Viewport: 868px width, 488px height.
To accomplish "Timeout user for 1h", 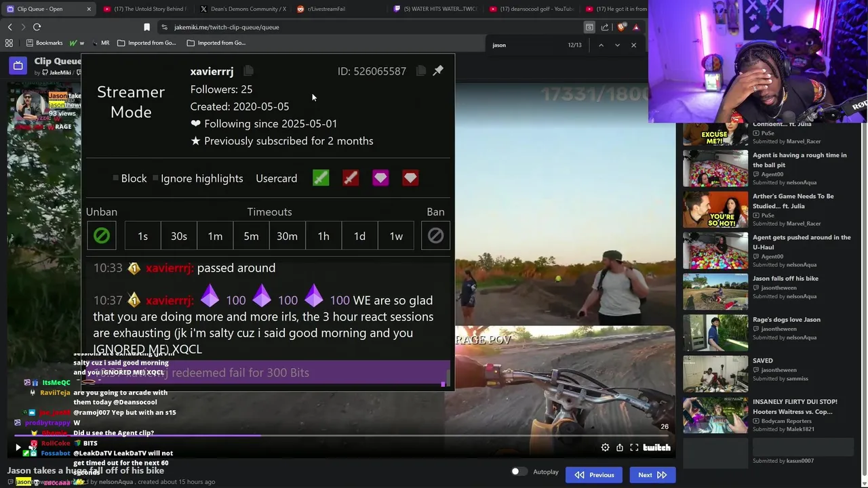I will coord(323,236).
